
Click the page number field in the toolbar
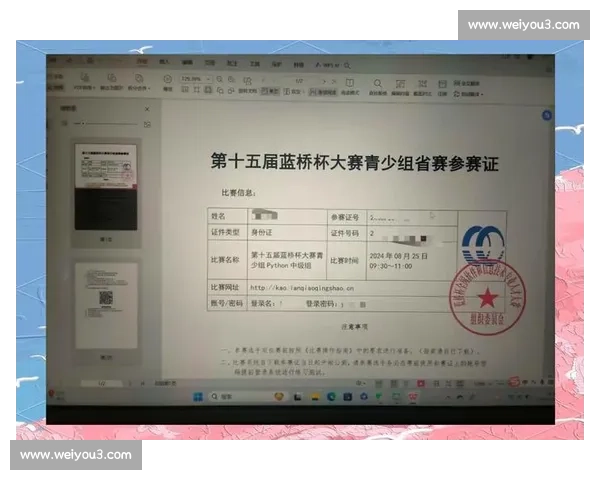coord(299,81)
